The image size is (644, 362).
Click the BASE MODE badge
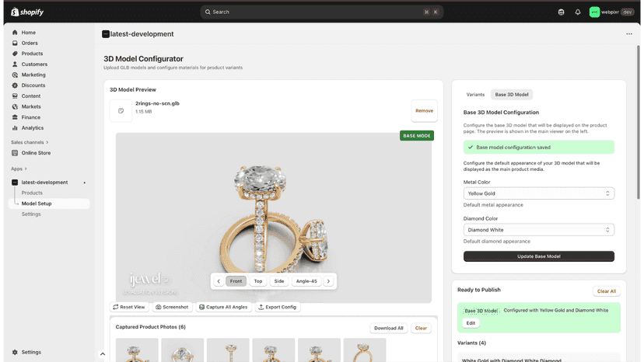416,135
